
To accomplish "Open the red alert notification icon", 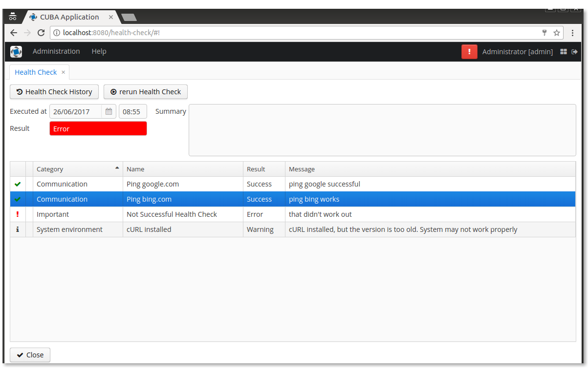I will 469,52.
